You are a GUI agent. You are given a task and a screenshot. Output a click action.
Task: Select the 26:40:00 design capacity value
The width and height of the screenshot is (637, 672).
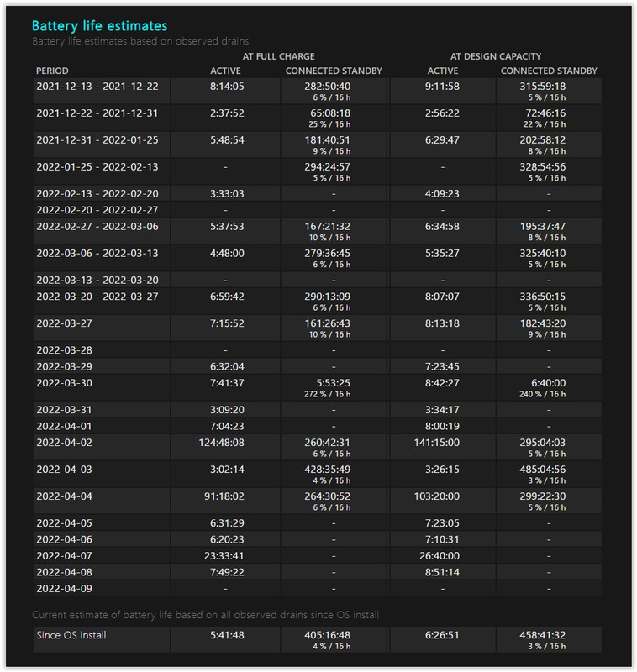[443, 555]
